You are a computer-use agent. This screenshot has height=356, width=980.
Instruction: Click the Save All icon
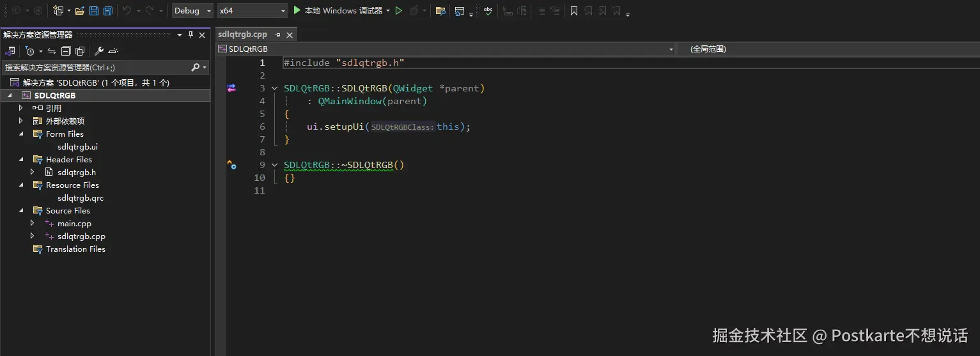click(x=107, y=10)
